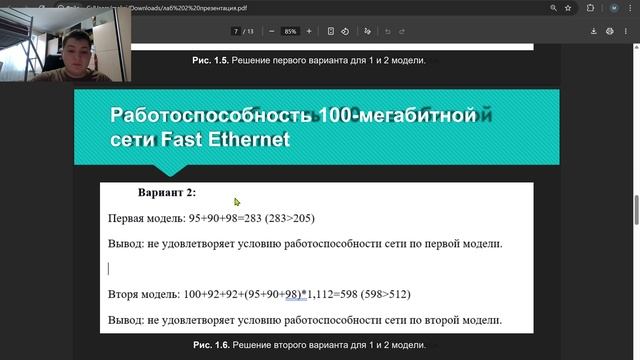Open the annotation draw tool

point(367,31)
